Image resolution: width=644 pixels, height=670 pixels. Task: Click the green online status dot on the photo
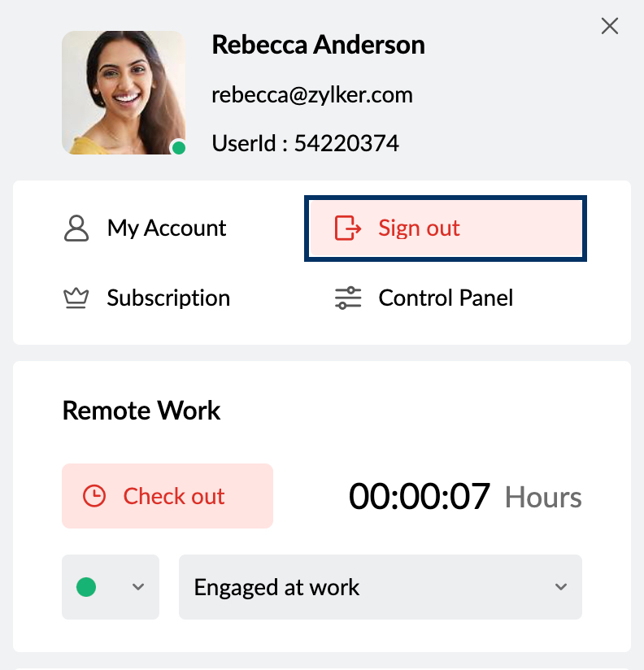click(179, 147)
